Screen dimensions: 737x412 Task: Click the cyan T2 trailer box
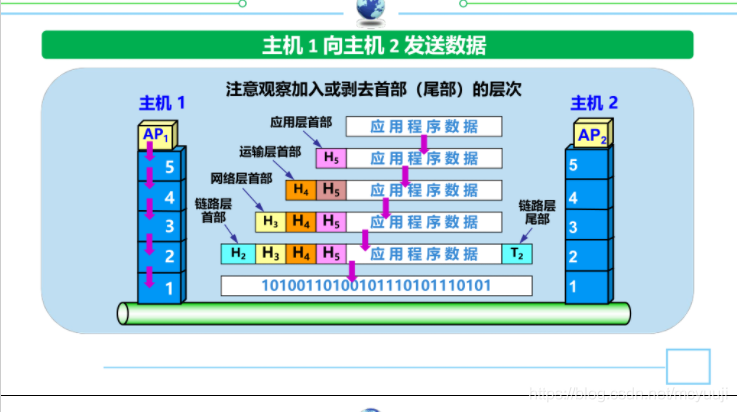(x=517, y=254)
